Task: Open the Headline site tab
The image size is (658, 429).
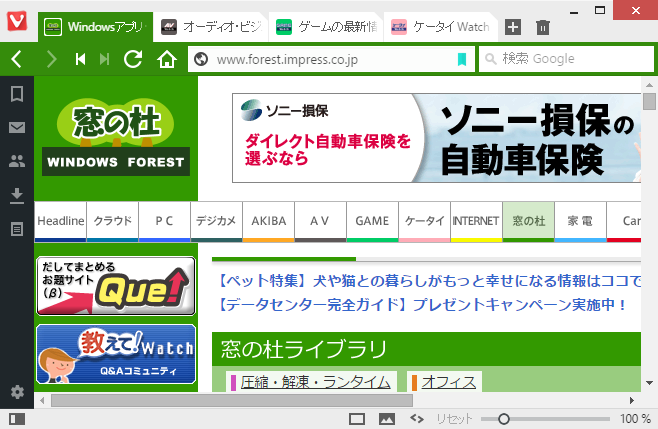Action: tap(60, 221)
